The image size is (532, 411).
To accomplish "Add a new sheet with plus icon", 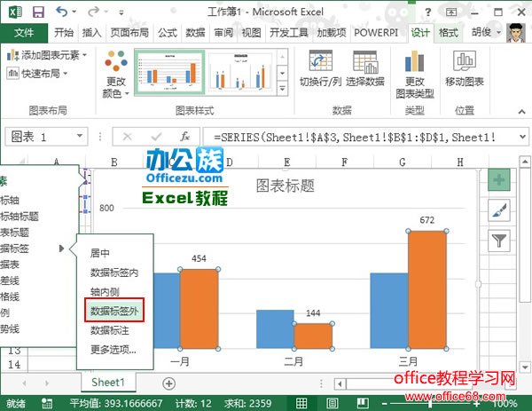I will tap(169, 383).
